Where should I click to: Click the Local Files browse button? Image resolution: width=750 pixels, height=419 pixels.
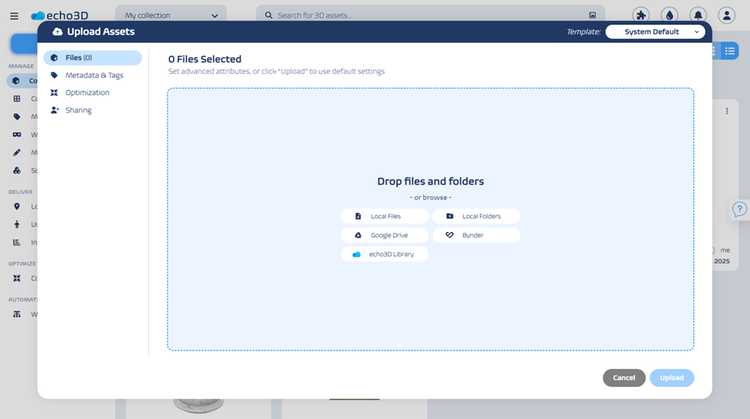[385, 216]
